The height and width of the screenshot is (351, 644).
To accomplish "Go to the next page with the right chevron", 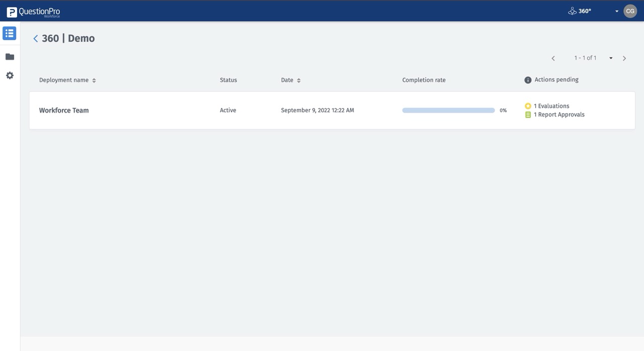I will pos(624,58).
